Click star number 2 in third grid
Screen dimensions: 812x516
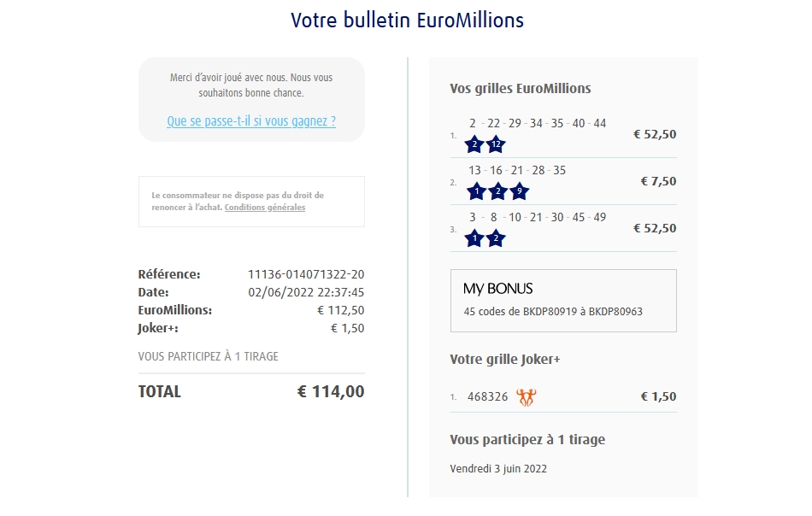496,238
